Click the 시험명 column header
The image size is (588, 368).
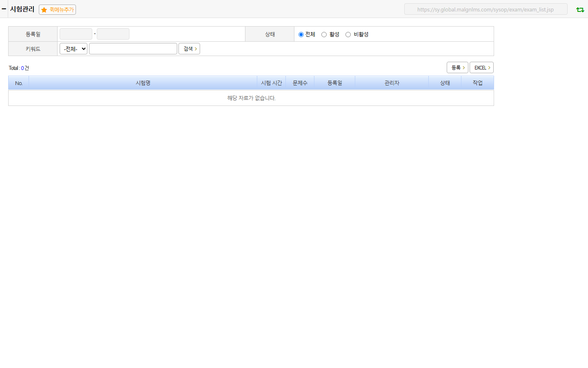143,83
